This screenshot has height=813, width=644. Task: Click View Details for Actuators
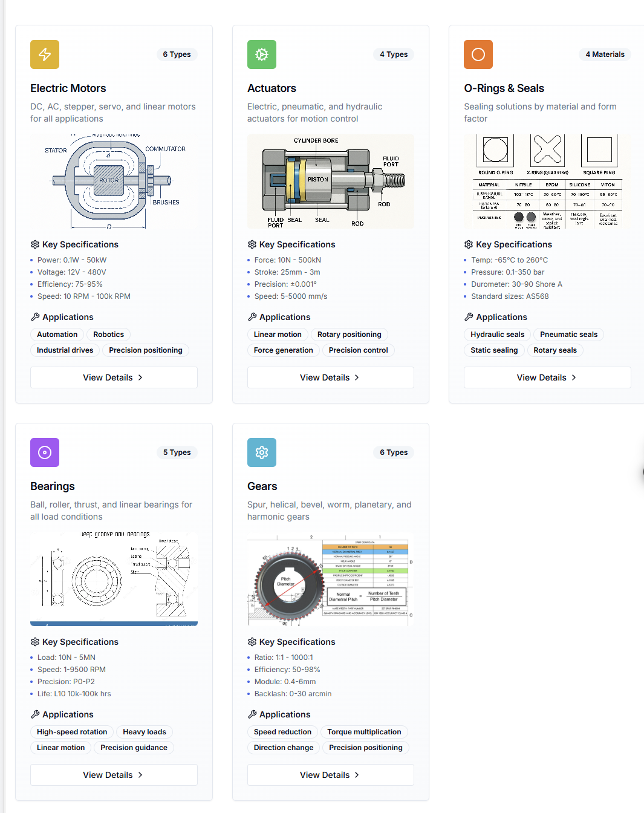(330, 377)
